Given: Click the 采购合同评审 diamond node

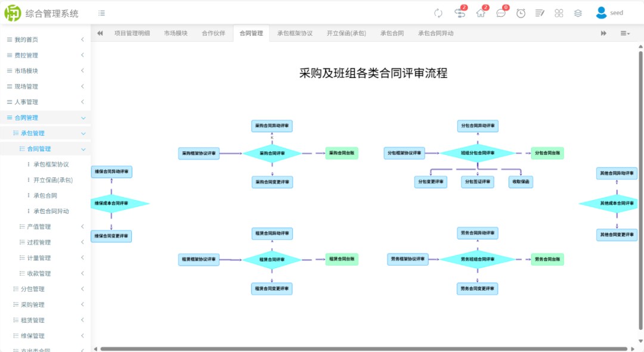Looking at the screenshot, I should 272,154.
